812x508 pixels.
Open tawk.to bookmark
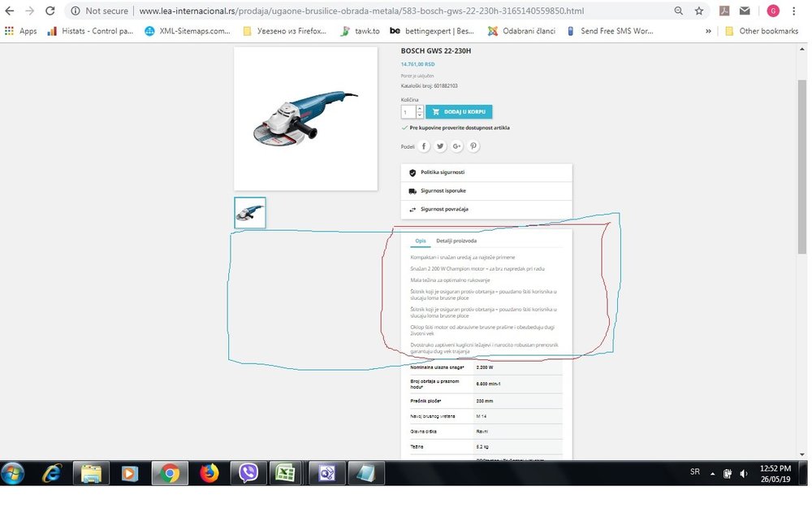(x=360, y=31)
